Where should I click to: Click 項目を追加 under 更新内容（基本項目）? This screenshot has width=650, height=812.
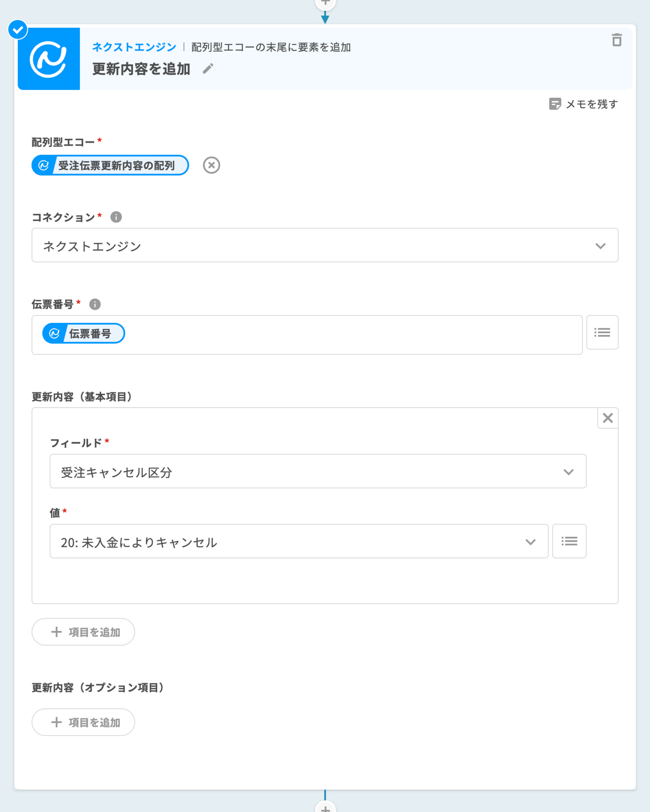point(83,632)
